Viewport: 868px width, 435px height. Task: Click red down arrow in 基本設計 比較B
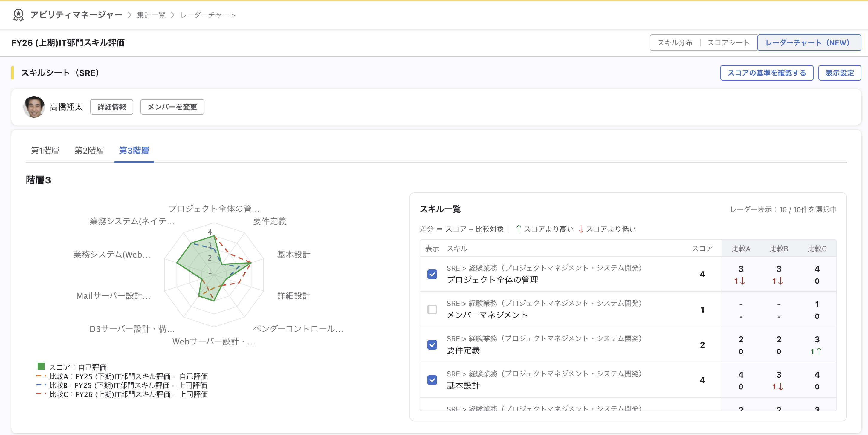tap(781, 387)
